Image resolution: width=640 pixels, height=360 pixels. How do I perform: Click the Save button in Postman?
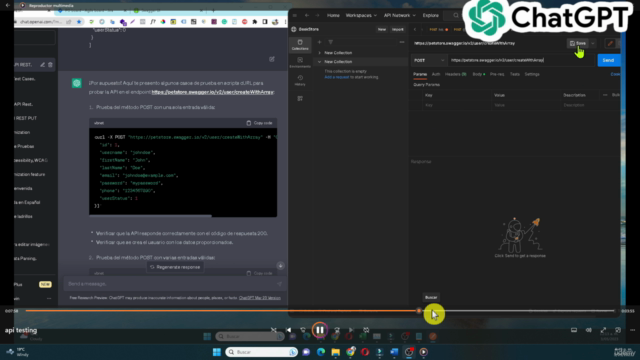[578, 43]
